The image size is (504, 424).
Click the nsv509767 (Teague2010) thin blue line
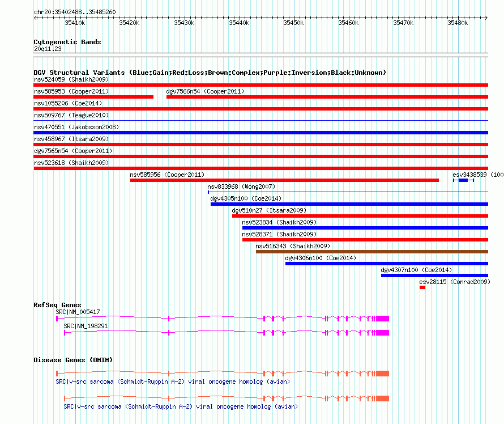(x=260, y=121)
